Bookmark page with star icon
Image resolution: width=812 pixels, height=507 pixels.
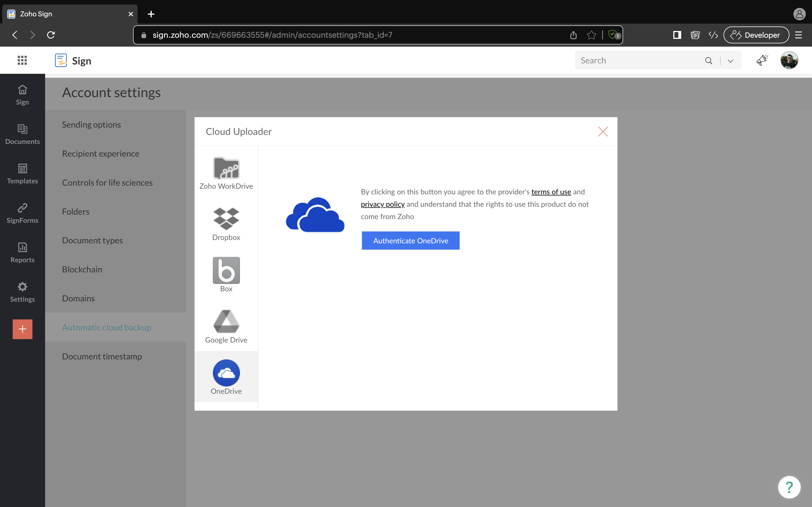click(591, 35)
